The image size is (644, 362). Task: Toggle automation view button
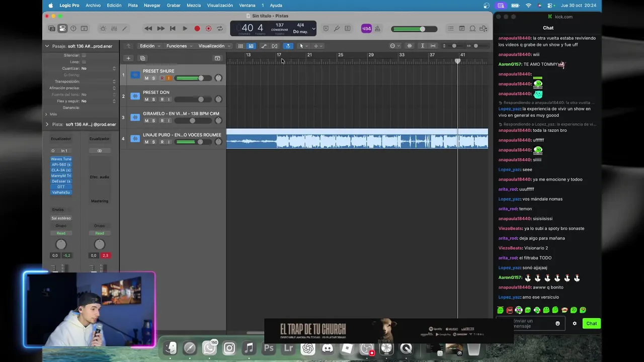[x=264, y=46]
